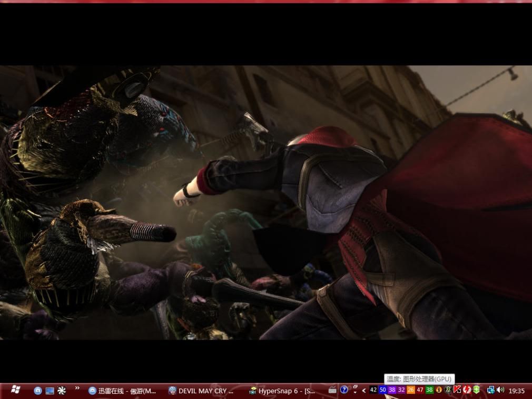Click the black 42 temperature tray icon
The image size is (532, 399).
(x=373, y=390)
